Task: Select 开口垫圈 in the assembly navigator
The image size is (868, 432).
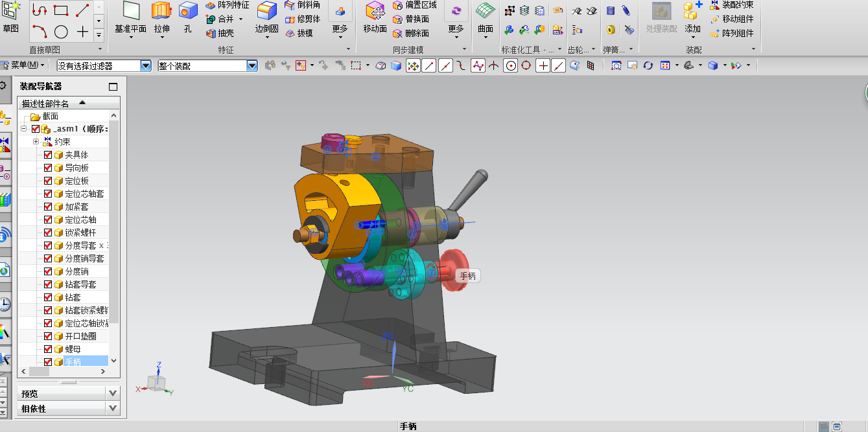Action: pyautogui.click(x=80, y=336)
